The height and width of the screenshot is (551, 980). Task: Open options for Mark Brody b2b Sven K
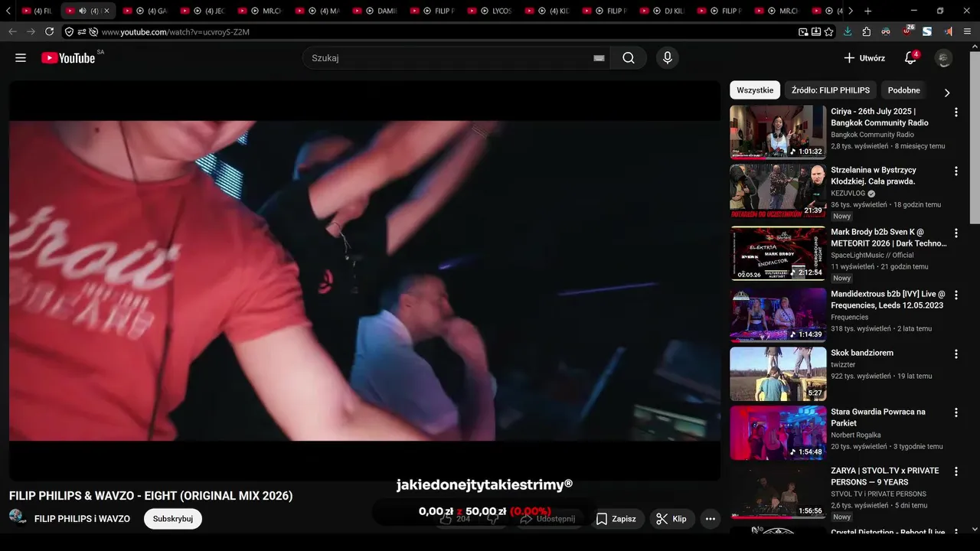[x=955, y=233]
